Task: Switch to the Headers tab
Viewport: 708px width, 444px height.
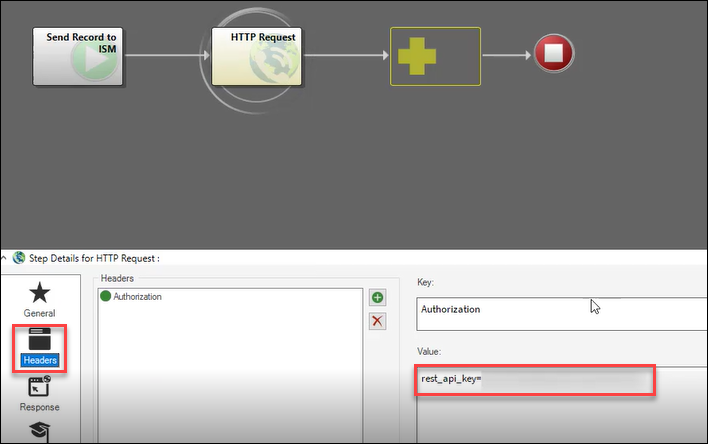Action: (39, 346)
